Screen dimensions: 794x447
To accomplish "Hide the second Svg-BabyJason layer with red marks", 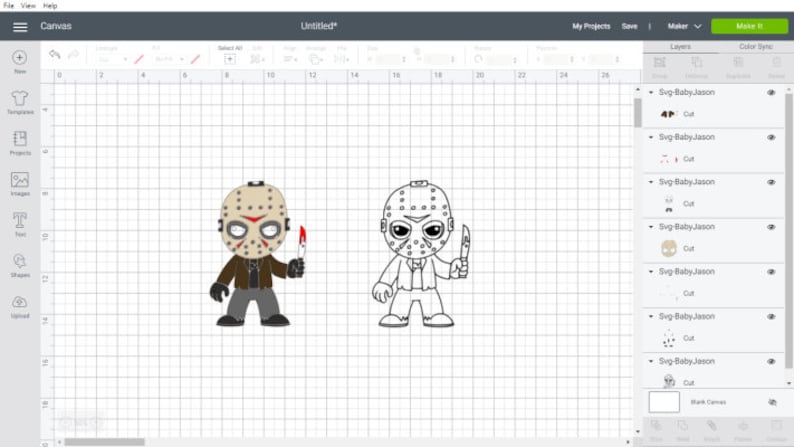I will [771, 138].
